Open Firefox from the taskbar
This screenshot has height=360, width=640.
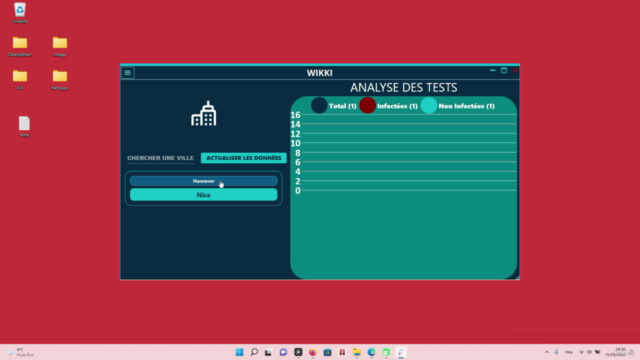pyautogui.click(x=313, y=352)
